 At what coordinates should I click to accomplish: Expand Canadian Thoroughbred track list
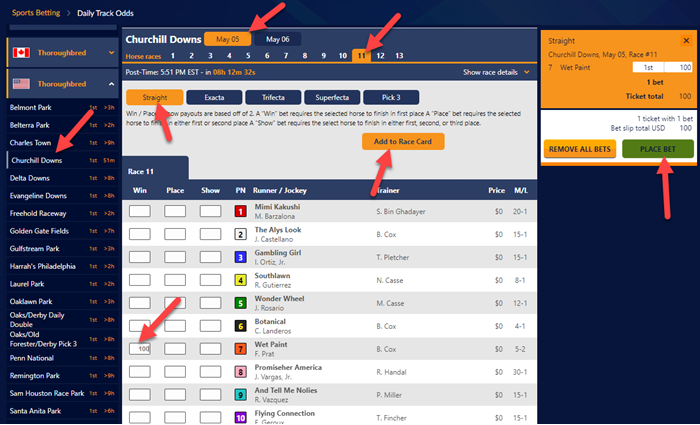click(111, 53)
